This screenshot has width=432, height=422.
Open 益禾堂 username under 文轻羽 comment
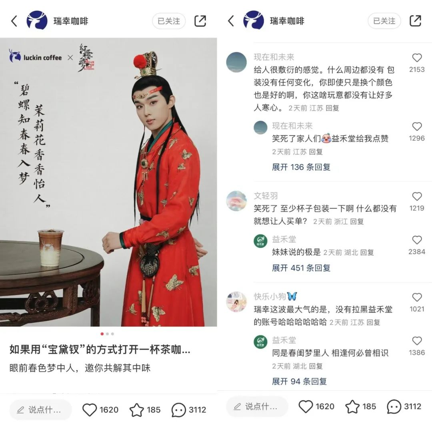tap(284, 239)
